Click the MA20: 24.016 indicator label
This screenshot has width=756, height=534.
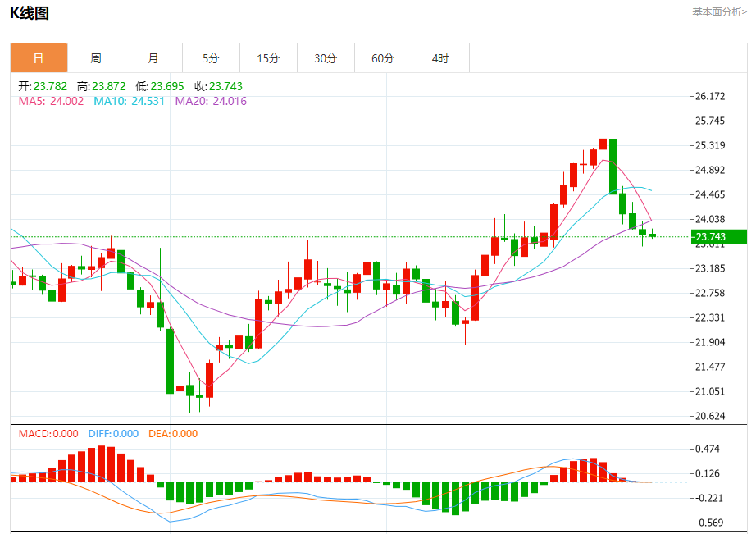point(211,101)
